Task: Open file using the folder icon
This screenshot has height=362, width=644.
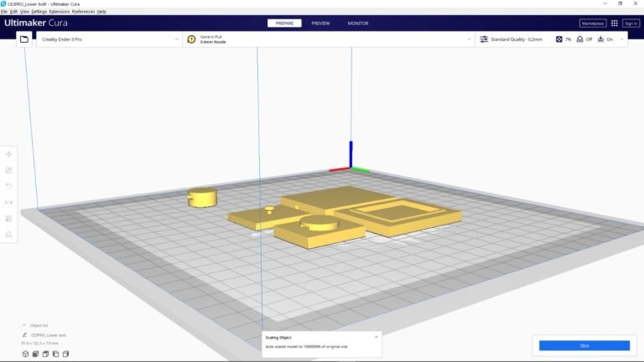Action: pos(24,39)
